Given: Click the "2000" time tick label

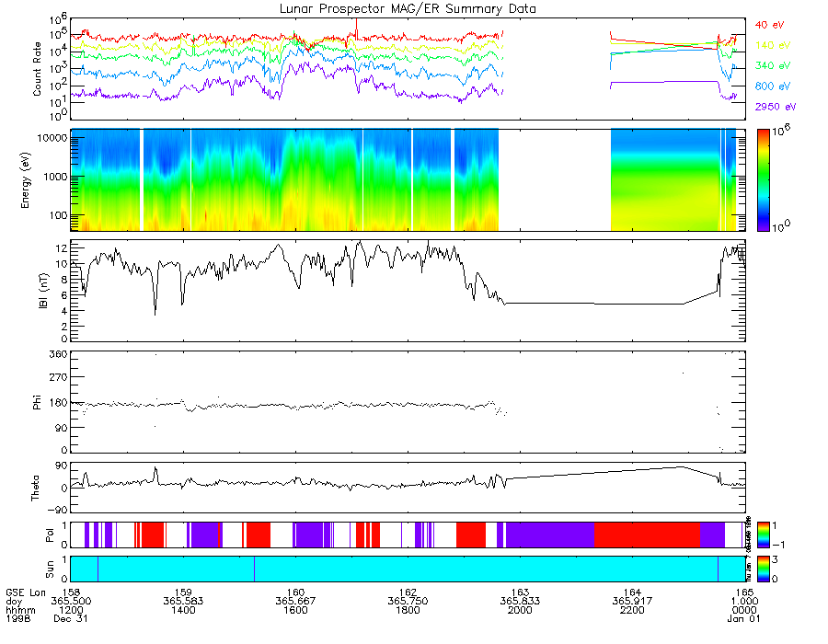Looking at the screenshot, I should tap(520, 610).
